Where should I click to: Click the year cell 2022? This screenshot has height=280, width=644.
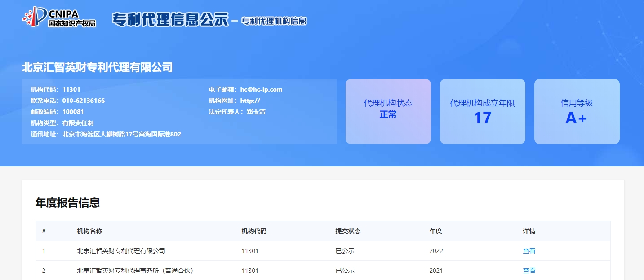(436, 251)
